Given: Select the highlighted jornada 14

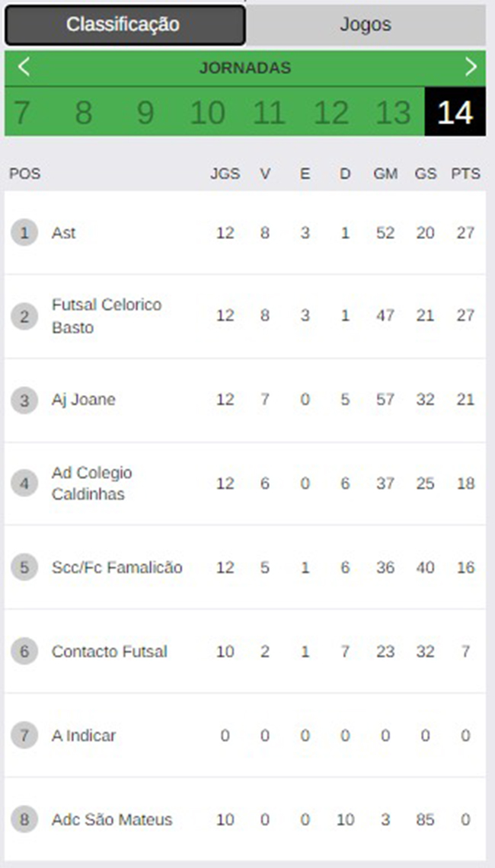Looking at the screenshot, I should point(455,113).
